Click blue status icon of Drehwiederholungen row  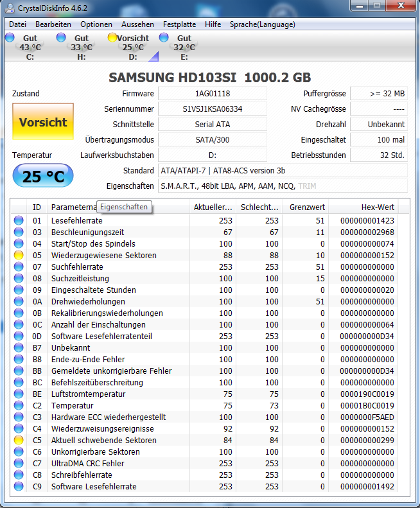tap(19, 301)
